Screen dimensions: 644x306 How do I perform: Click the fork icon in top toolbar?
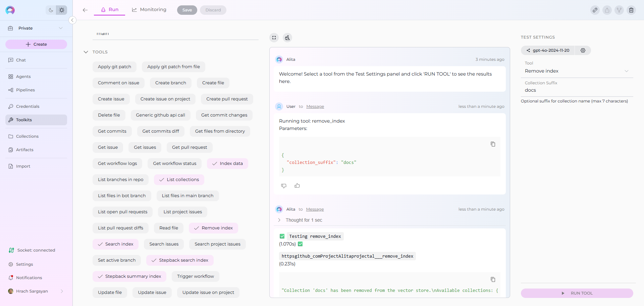tap(619, 10)
